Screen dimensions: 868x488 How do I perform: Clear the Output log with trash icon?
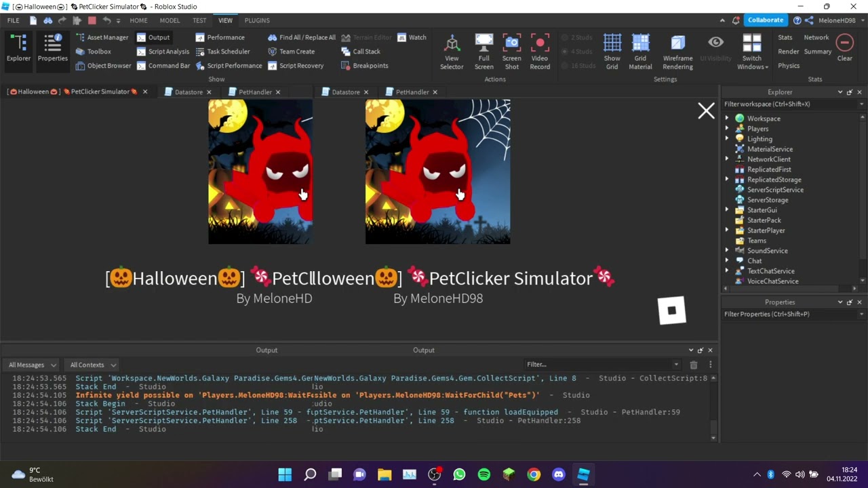(694, 365)
